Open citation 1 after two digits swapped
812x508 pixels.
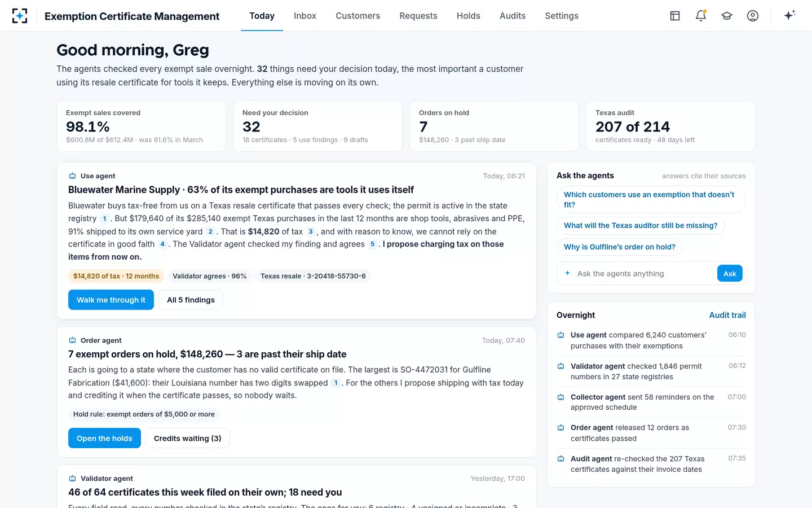click(336, 383)
